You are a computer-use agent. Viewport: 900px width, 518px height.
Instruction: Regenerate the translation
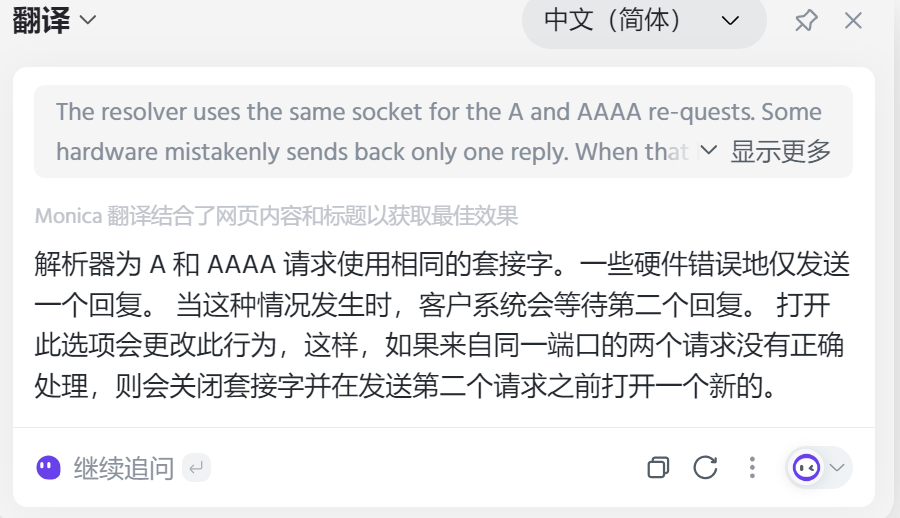[x=706, y=467]
